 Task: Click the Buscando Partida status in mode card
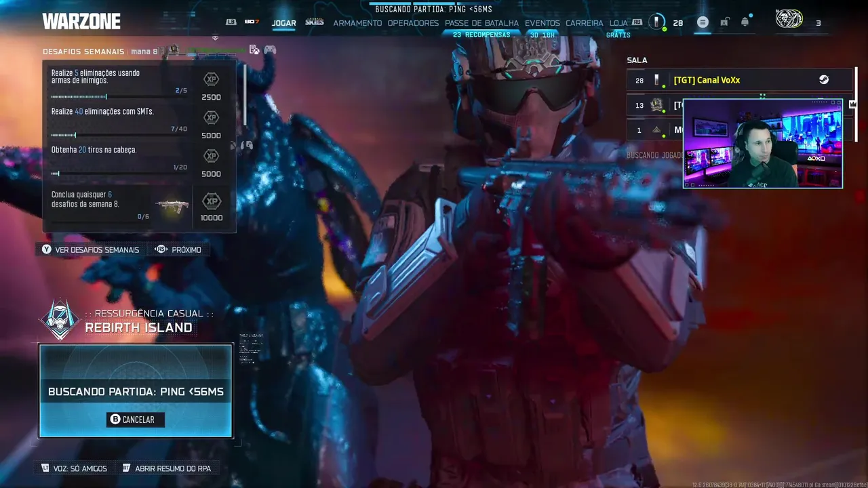point(136,392)
